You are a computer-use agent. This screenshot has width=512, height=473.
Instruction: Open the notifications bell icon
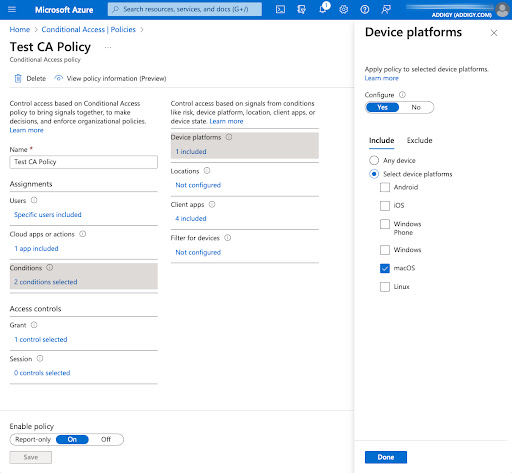pos(323,9)
